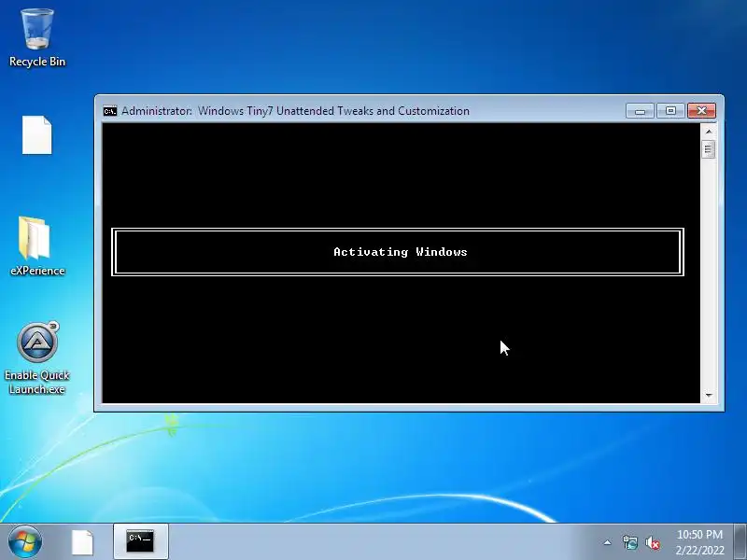Minimize the Administrator console window
The width and height of the screenshot is (747, 560).
pyautogui.click(x=640, y=110)
